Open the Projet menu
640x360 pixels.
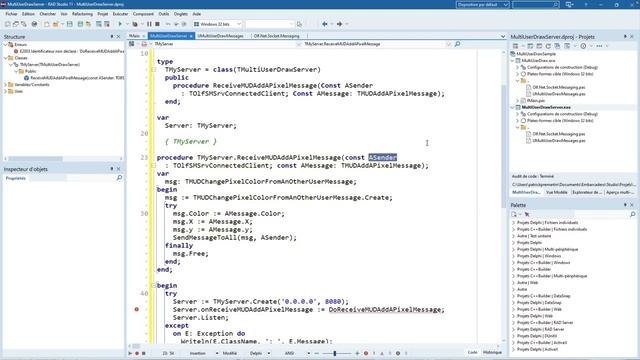coord(103,14)
